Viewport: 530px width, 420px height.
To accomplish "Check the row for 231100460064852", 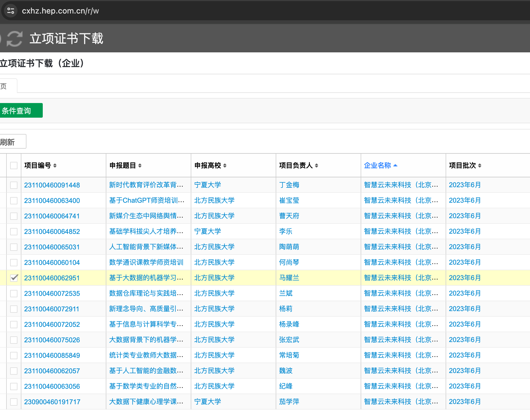I will click(x=14, y=231).
